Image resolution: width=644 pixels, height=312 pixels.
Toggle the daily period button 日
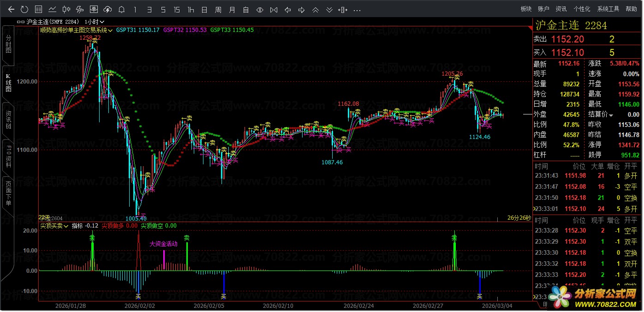(204, 9)
